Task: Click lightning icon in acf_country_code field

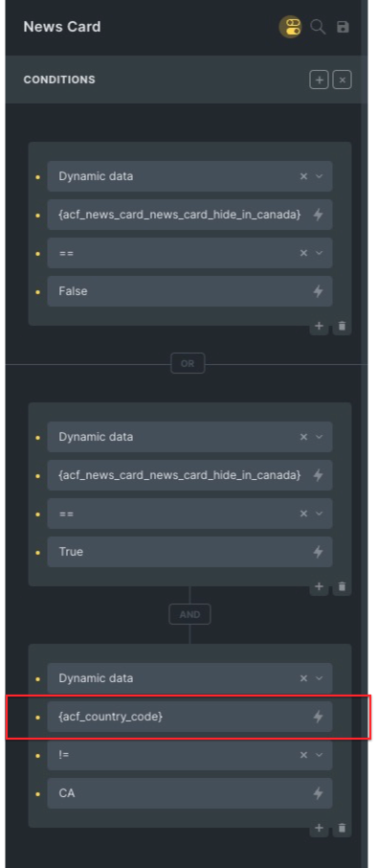Action: coord(318,717)
